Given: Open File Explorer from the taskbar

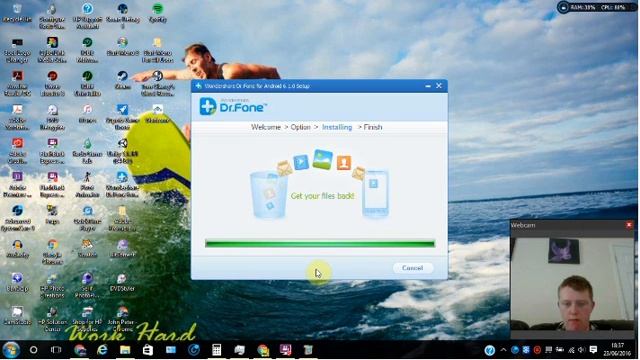Looking at the screenshot, I should [x=125, y=350].
